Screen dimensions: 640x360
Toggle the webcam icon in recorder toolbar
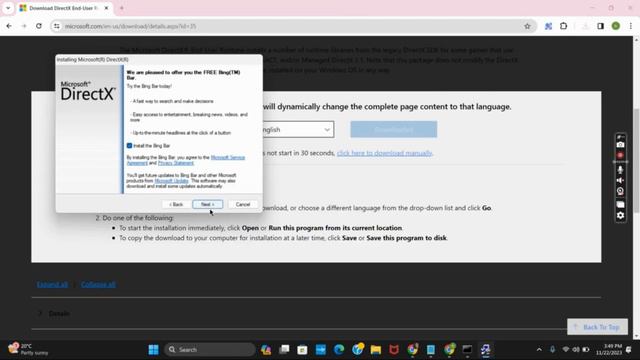(x=620, y=191)
